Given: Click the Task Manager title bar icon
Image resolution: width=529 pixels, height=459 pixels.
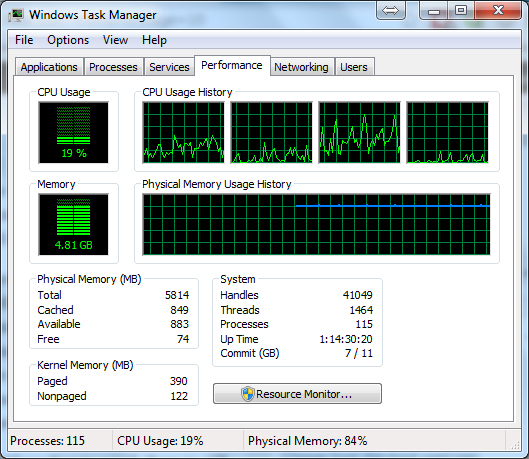Looking at the screenshot, I should click(x=15, y=15).
